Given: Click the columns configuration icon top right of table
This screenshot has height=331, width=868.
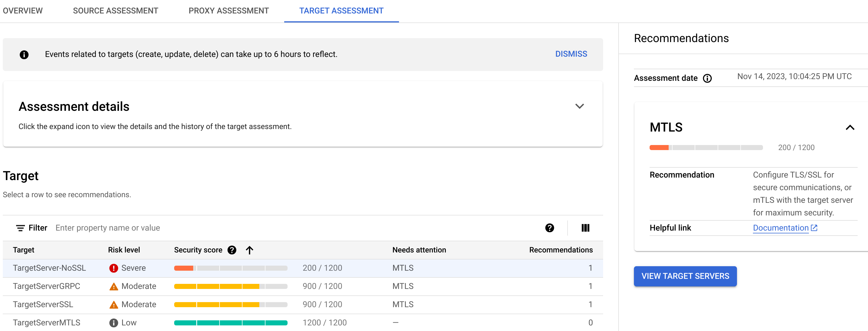Looking at the screenshot, I should coord(585,228).
